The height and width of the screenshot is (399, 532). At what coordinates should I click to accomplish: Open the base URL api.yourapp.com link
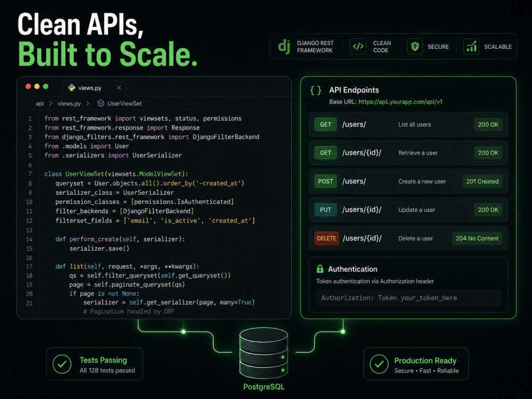(401, 102)
